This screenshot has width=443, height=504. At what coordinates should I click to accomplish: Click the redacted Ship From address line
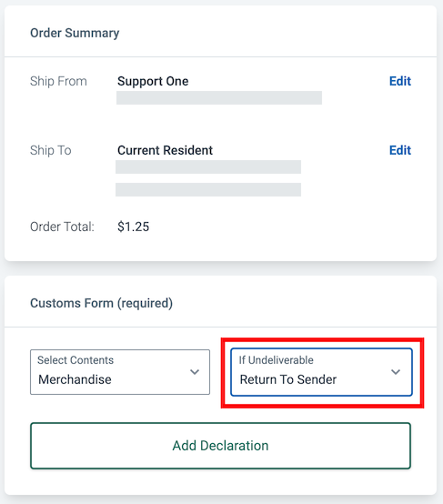(219, 97)
